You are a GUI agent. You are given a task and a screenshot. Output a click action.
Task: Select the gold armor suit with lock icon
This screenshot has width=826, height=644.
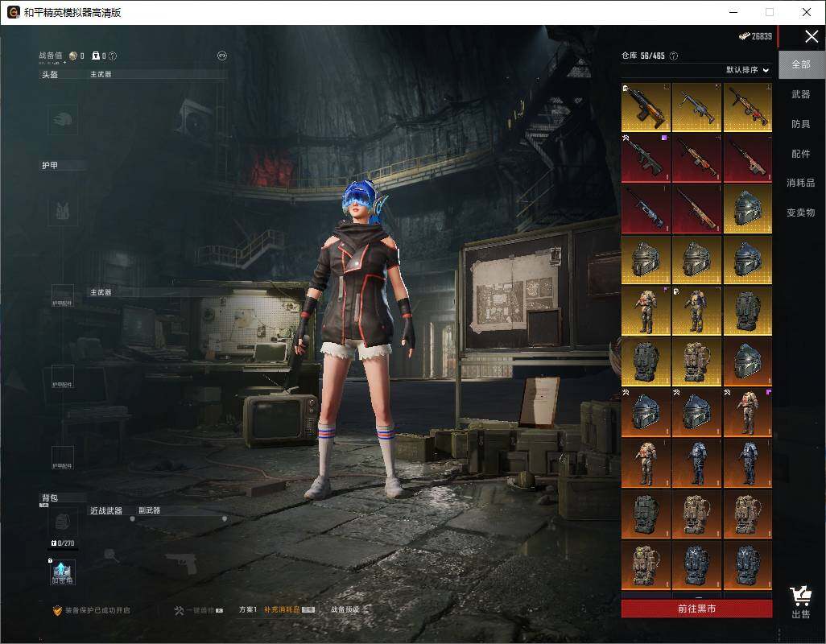pos(696,312)
